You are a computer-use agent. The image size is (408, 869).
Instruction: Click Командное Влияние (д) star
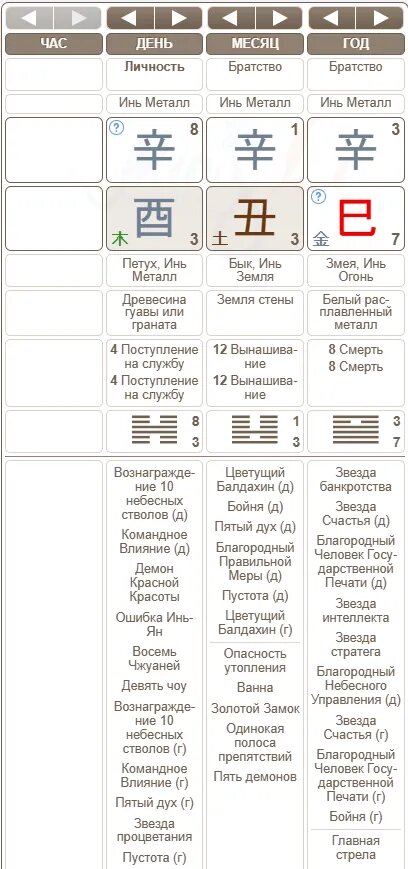[154, 542]
